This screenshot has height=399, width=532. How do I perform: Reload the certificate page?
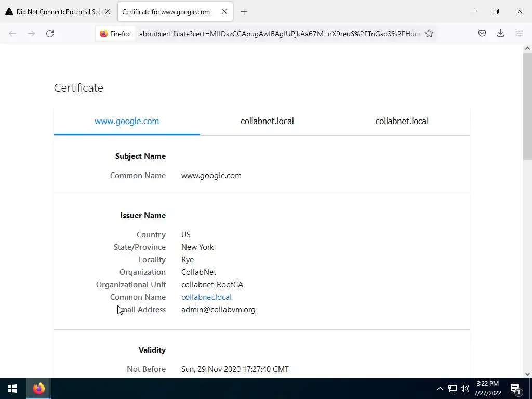[50, 34]
